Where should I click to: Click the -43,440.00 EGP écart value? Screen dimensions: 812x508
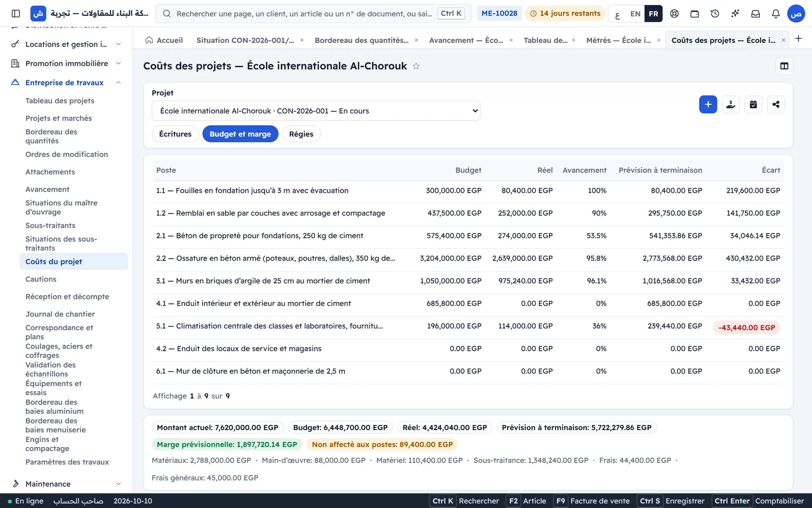(746, 328)
